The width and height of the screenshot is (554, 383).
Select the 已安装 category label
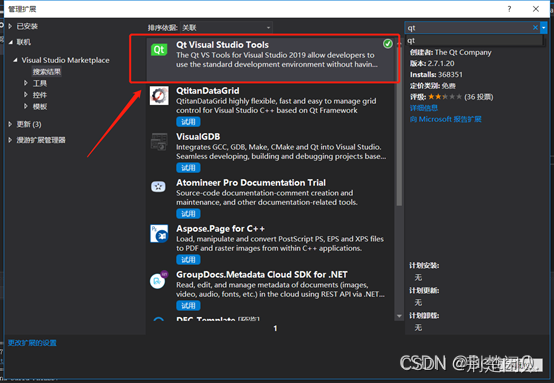(27, 26)
